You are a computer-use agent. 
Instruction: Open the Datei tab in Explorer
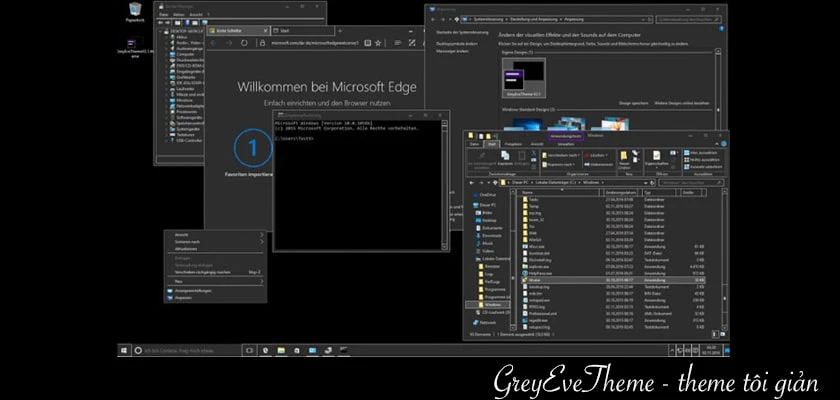pyautogui.click(x=474, y=144)
